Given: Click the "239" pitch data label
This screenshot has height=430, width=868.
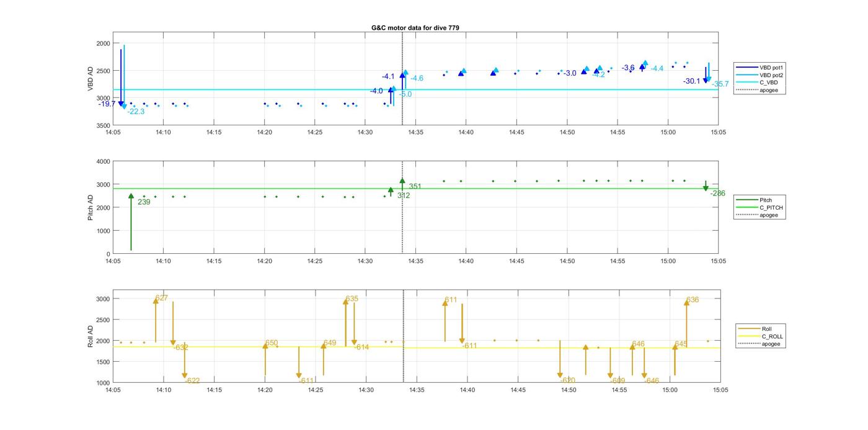Looking at the screenshot, I should 144,202.
